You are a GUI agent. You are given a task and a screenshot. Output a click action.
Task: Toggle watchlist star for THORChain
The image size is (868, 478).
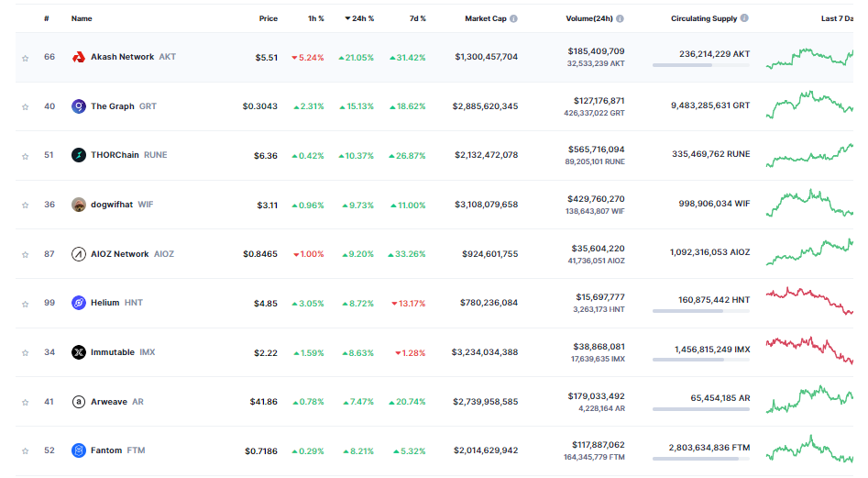[x=25, y=156]
